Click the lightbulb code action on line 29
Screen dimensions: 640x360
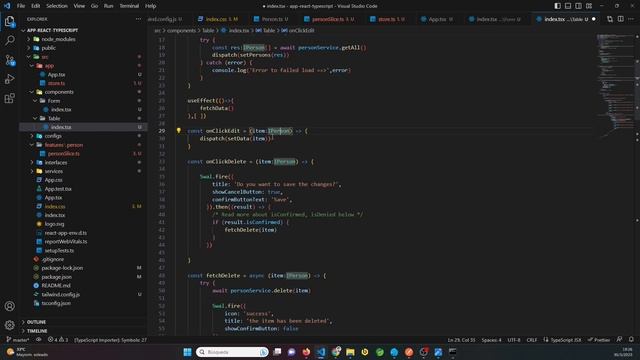pyautogui.click(x=178, y=131)
